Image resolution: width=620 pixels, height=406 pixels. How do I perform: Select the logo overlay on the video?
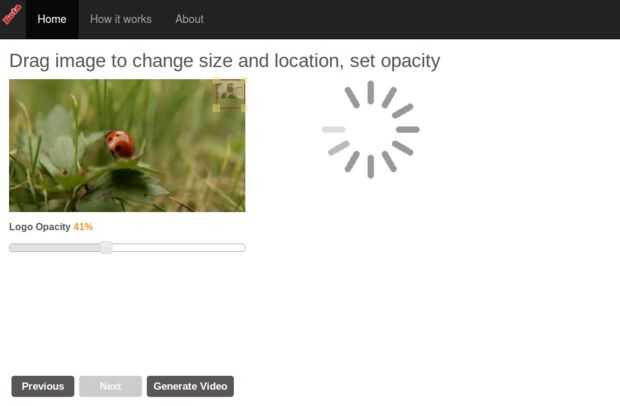(229, 95)
